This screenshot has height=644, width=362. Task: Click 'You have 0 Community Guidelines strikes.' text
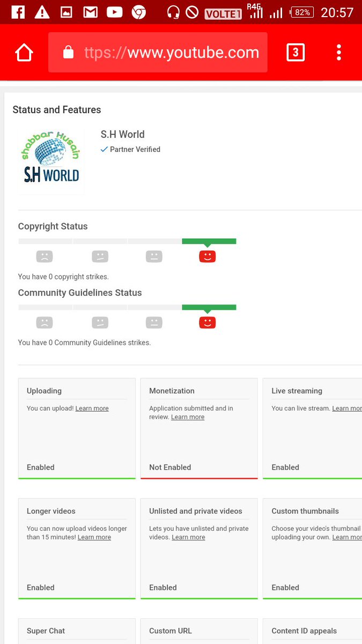[x=84, y=342]
